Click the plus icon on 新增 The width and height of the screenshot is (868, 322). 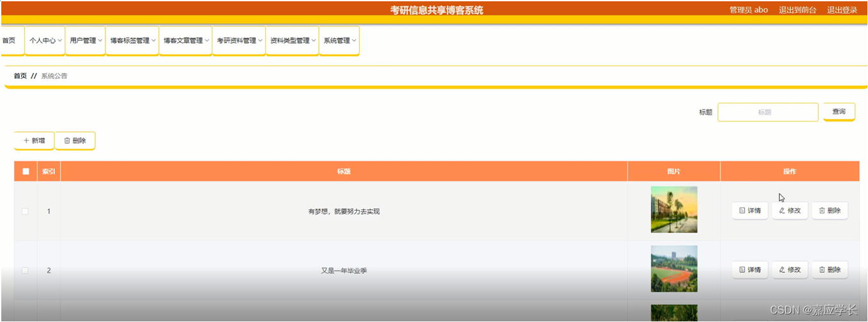pyautogui.click(x=26, y=141)
